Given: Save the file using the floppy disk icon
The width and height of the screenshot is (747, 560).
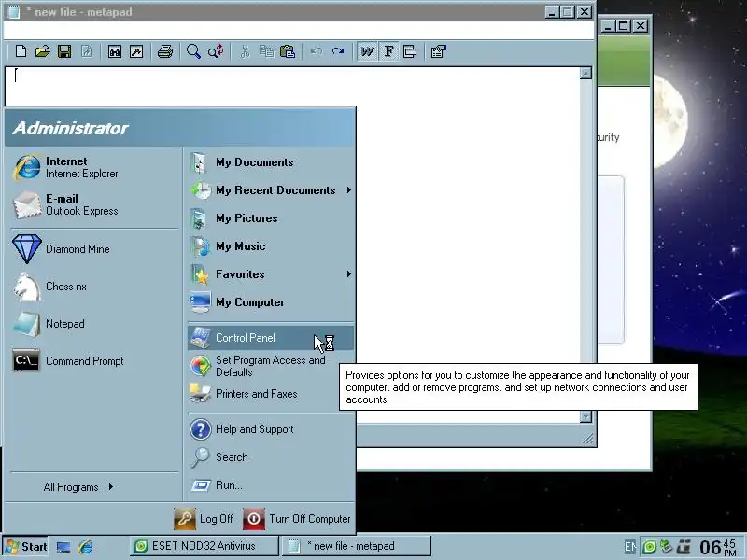Looking at the screenshot, I should point(64,51).
